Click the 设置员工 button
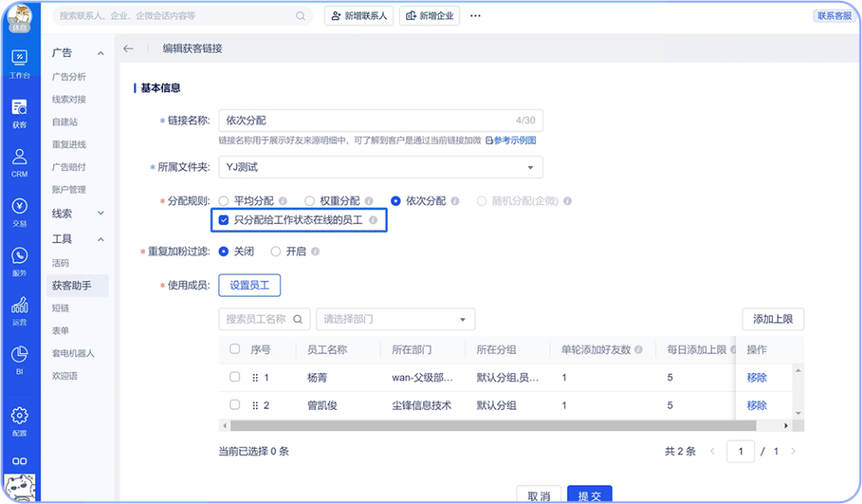Image resolution: width=862 pixels, height=504 pixels. 250,285
